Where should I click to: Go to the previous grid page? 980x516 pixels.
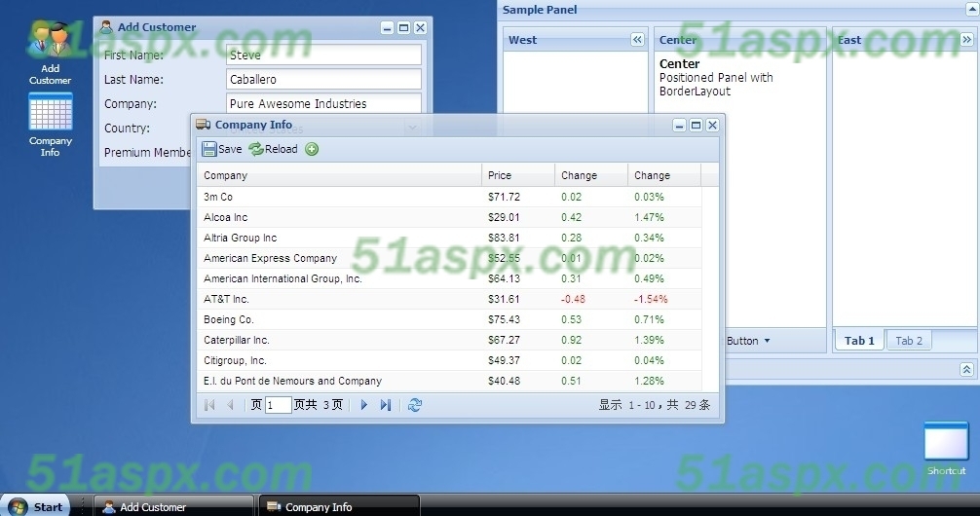click(230, 405)
